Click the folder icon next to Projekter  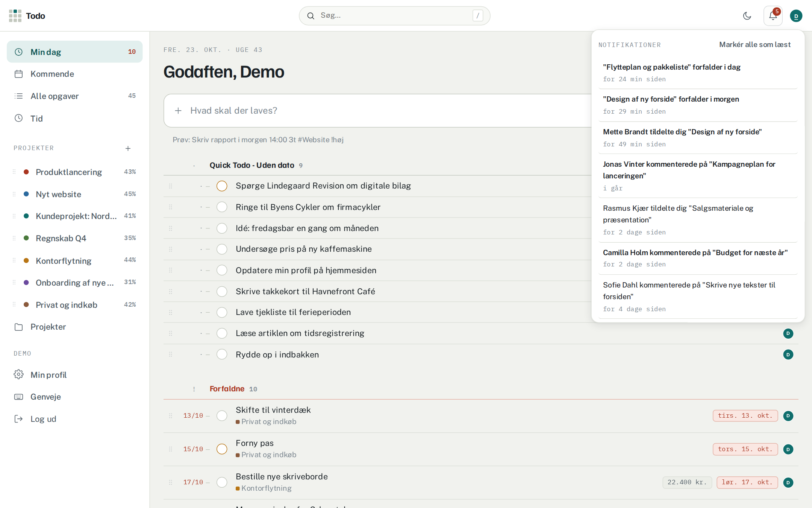[x=18, y=327]
